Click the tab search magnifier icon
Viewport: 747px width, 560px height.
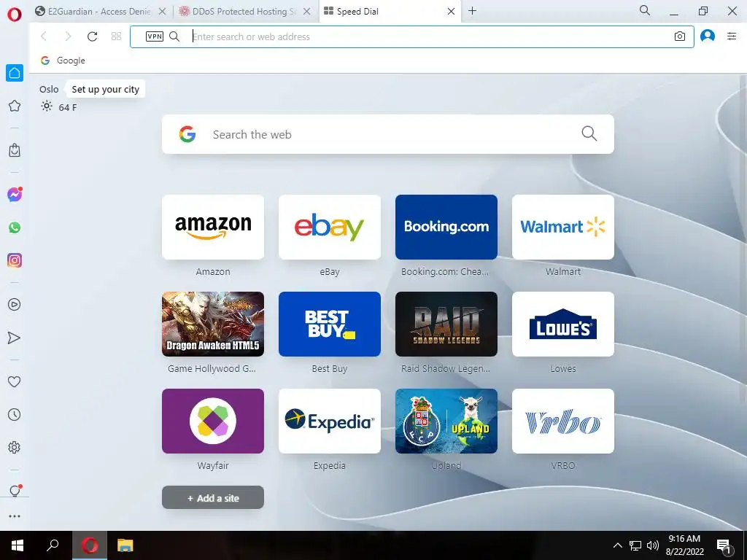645,10
